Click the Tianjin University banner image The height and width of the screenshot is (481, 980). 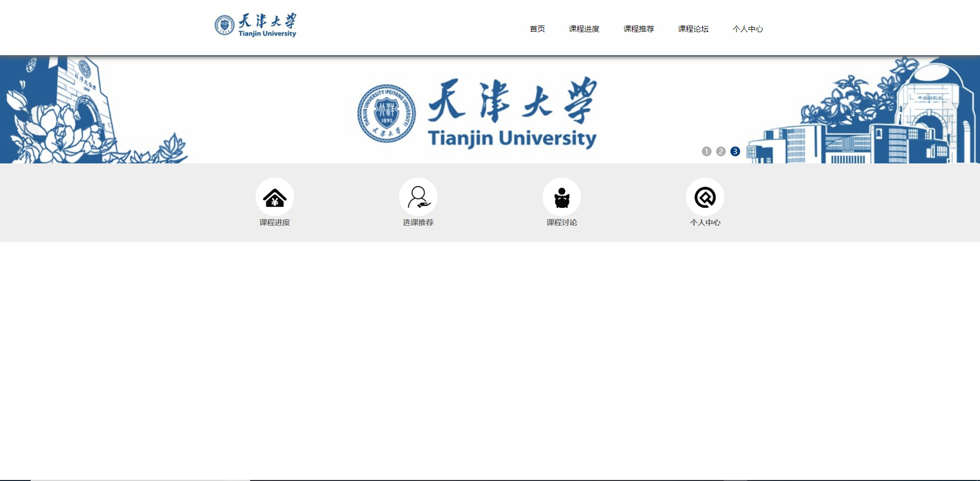point(490,110)
